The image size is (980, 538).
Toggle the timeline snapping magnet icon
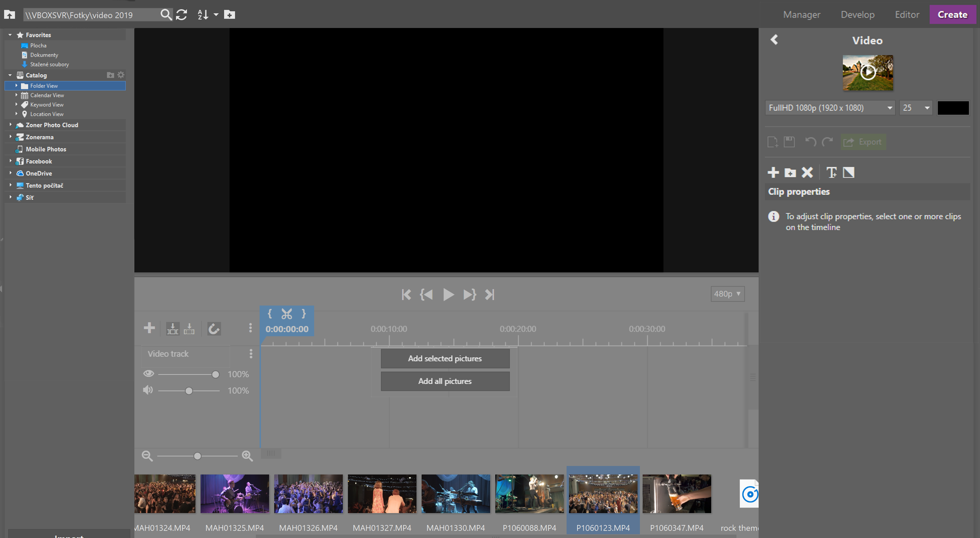[214, 329]
